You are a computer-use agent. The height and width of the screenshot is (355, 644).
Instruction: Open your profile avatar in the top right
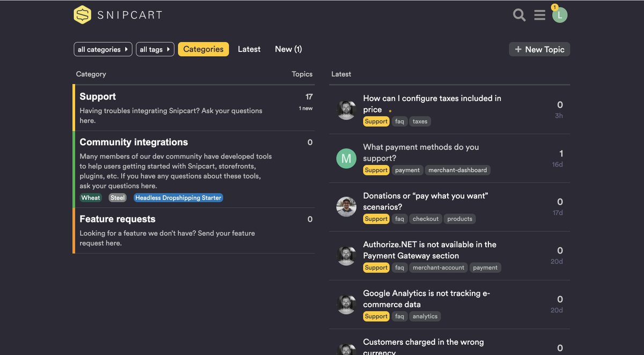[x=560, y=15]
